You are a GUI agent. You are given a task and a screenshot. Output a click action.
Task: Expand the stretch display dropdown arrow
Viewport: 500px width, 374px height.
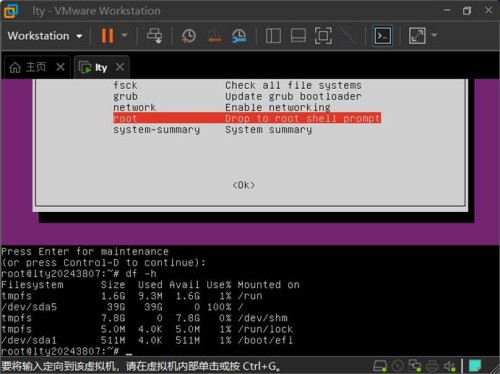click(434, 35)
